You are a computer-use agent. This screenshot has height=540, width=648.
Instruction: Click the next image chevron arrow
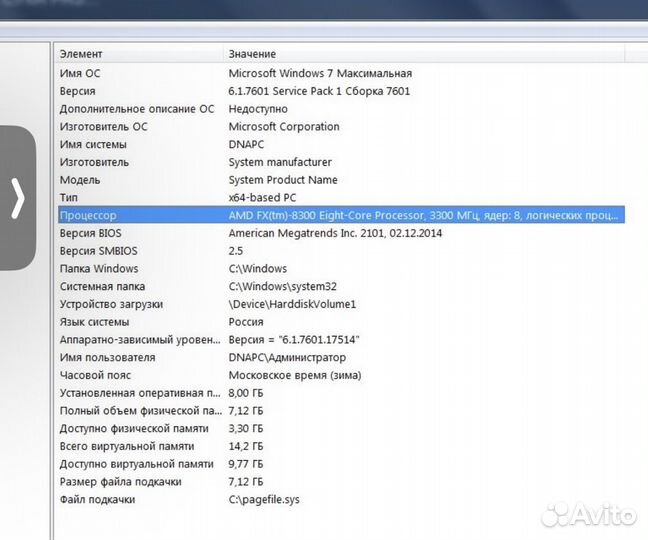point(17,198)
